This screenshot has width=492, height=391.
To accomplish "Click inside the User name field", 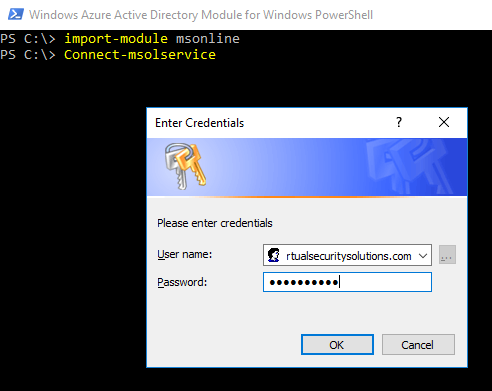I will click(x=347, y=255).
